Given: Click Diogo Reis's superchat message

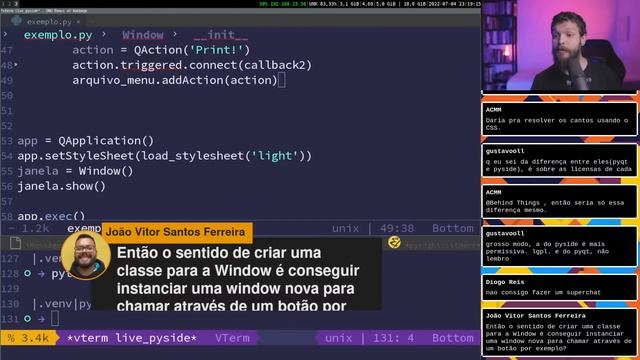Looking at the screenshot, I should click(559, 288).
